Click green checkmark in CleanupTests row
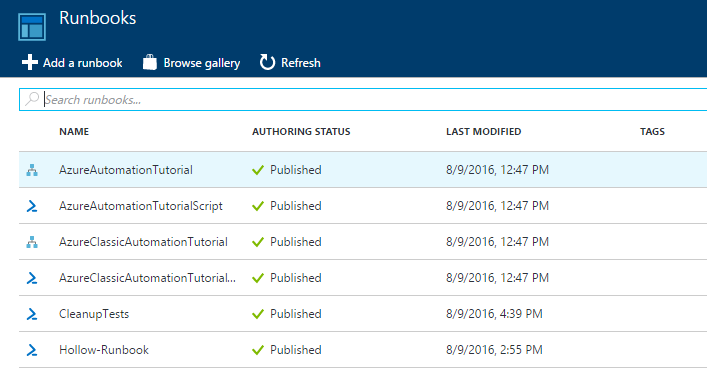707x373 pixels. [258, 314]
